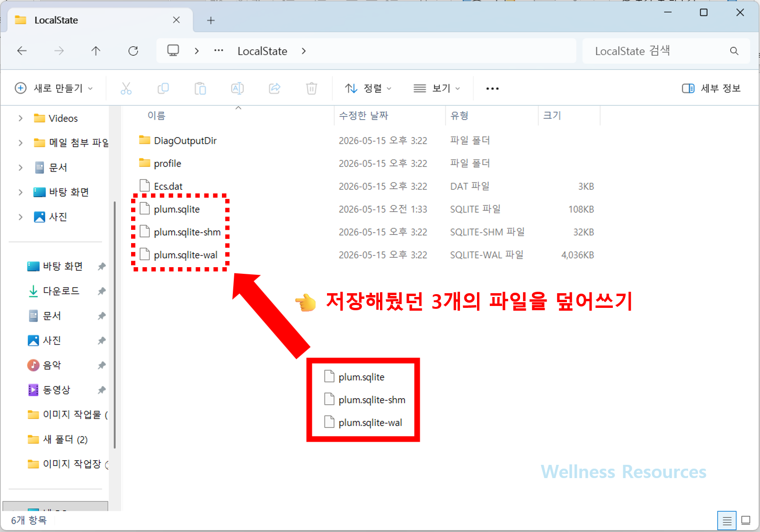Click the Copy icon in toolbar

(x=163, y=88)
